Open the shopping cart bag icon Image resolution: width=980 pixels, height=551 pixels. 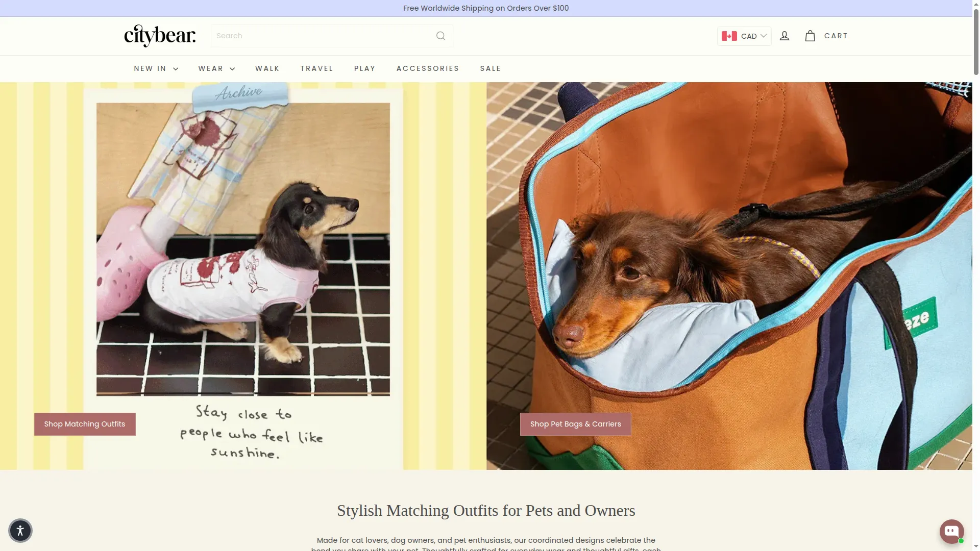pos(810,36)
